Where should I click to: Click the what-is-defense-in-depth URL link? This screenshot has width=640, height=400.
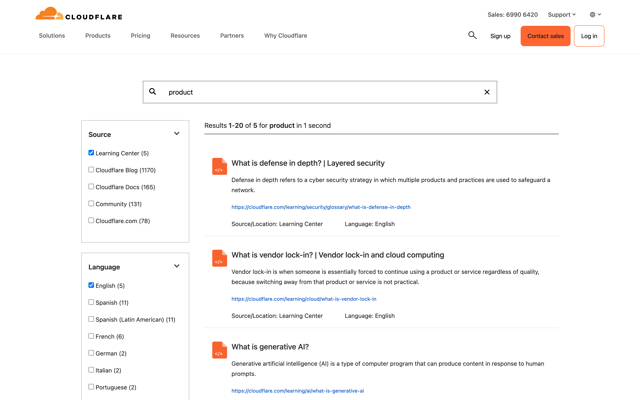tap(321, 207)
